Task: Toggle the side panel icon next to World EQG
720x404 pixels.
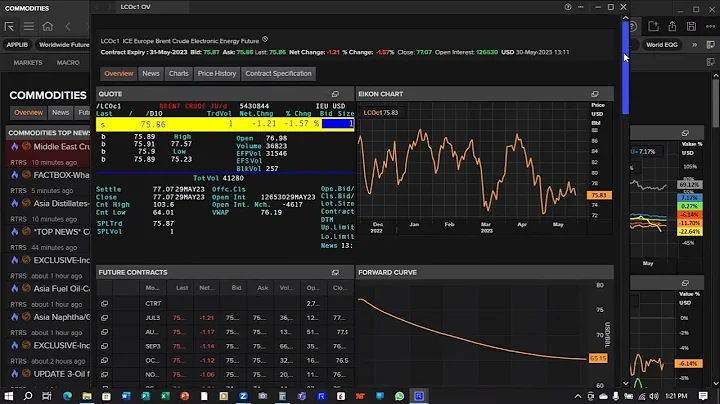Action: click(x=711, y=45)
